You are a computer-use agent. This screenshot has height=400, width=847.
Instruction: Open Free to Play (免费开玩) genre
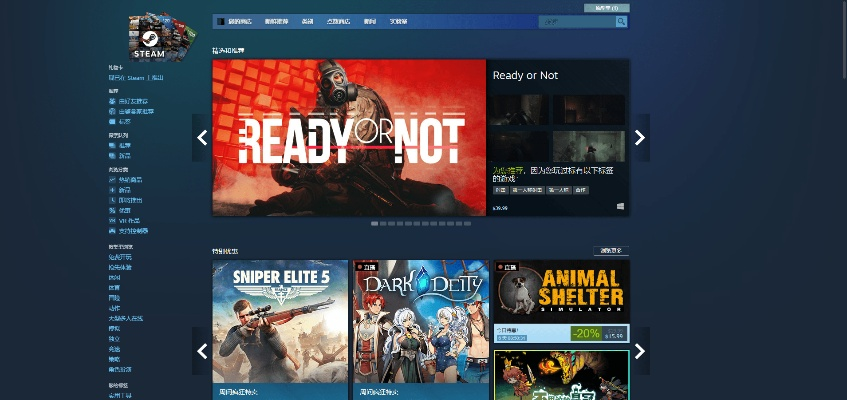[120, 257]
